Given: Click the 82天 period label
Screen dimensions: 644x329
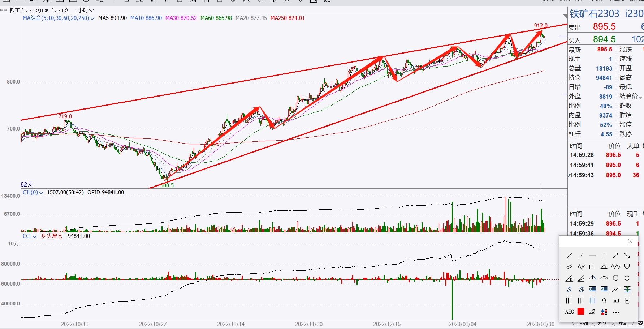Looking at the screenshot, I should click(x=27, y=184).
